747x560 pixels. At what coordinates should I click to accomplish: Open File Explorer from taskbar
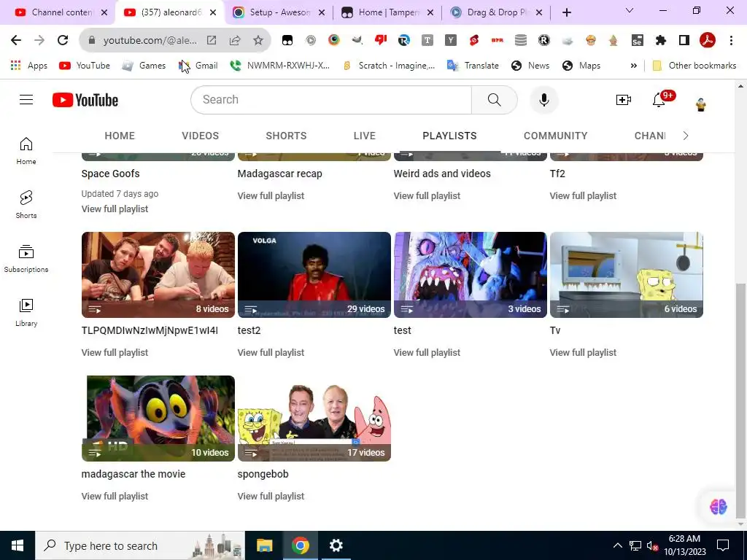[x=264, y=545]
